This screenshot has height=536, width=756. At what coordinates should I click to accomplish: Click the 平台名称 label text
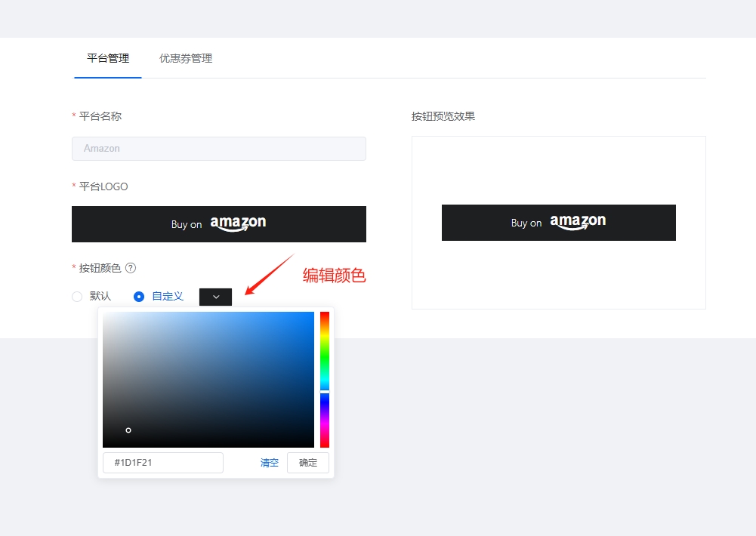point(100,116)
